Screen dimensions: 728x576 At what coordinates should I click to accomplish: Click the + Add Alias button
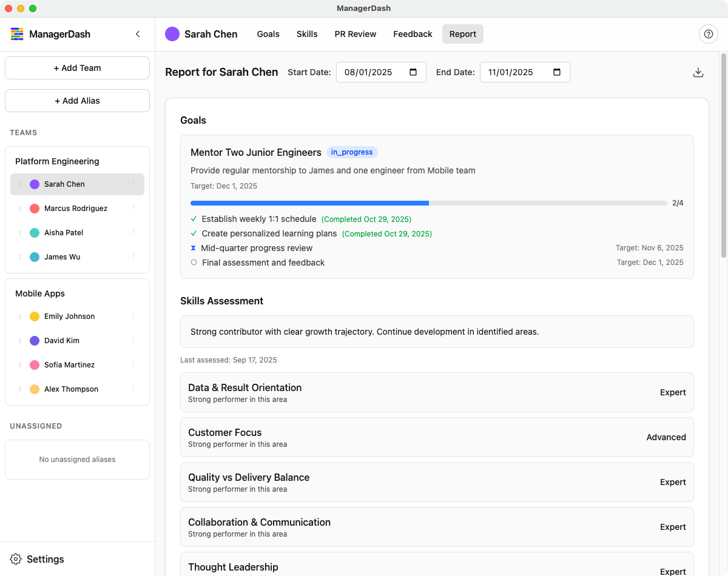pyautogui.click(x=77, y=101)
